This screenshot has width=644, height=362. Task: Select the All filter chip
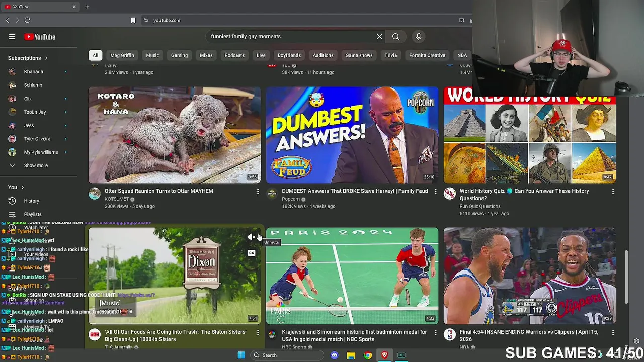pos(95,55)
